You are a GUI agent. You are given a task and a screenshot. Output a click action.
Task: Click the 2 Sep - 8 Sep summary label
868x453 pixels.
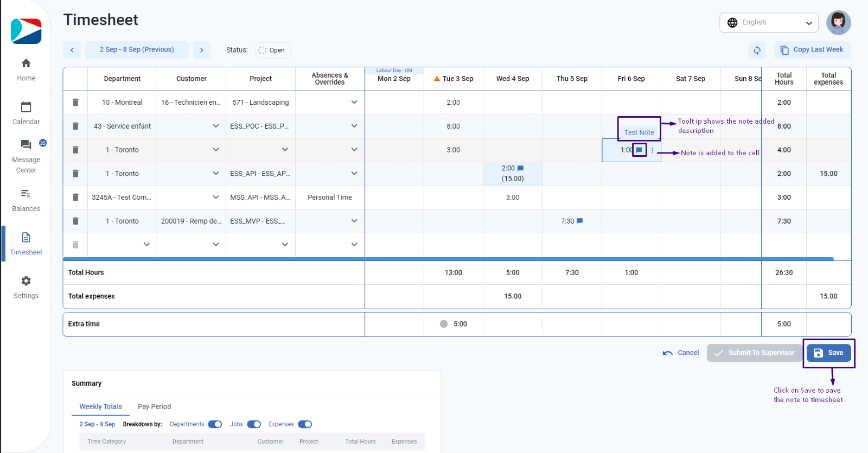click(97, 424)
